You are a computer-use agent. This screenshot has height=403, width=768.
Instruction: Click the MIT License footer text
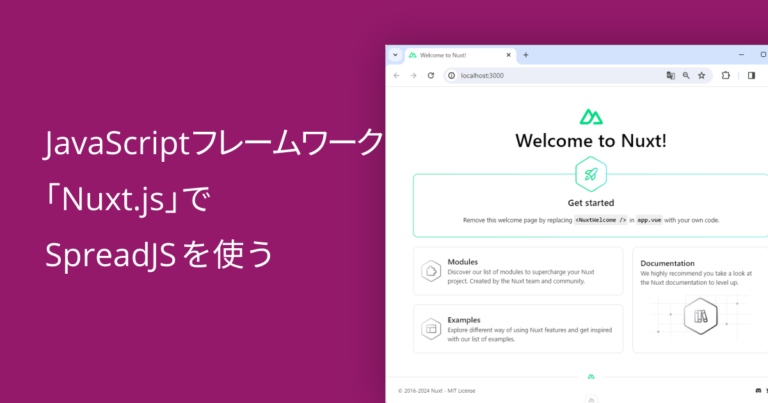point(461,391)
